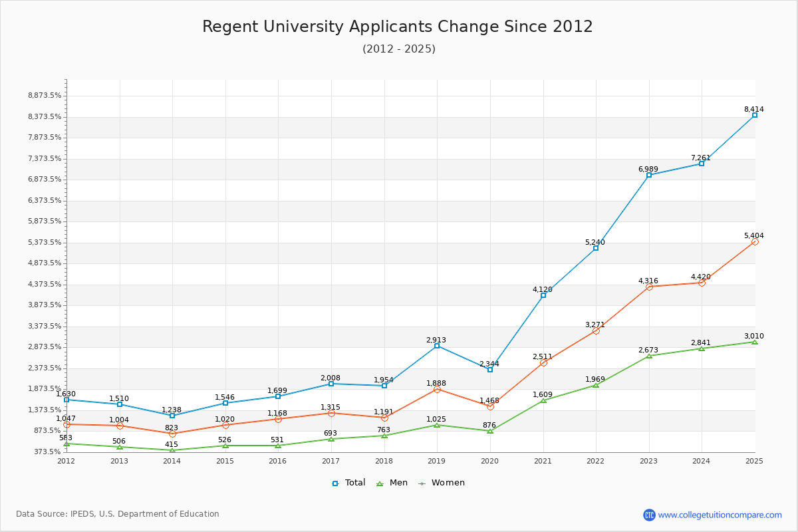
Task: Click the Total 2018 point labeled 1,954
Action: (x=384, y=386)
